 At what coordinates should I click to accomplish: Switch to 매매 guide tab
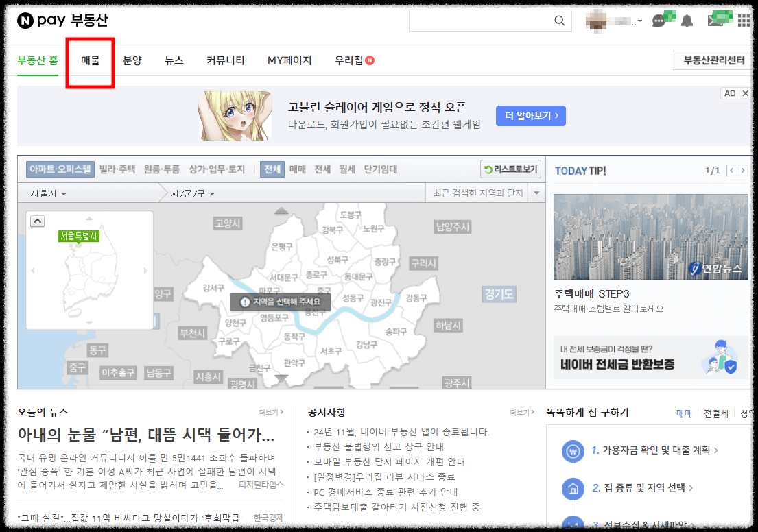(684, 413)
